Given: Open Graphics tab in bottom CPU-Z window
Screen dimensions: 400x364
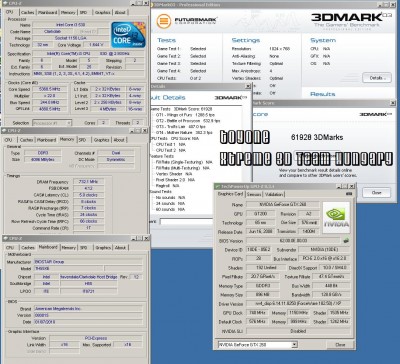Looking at the screenshot, I should point(103,248).
